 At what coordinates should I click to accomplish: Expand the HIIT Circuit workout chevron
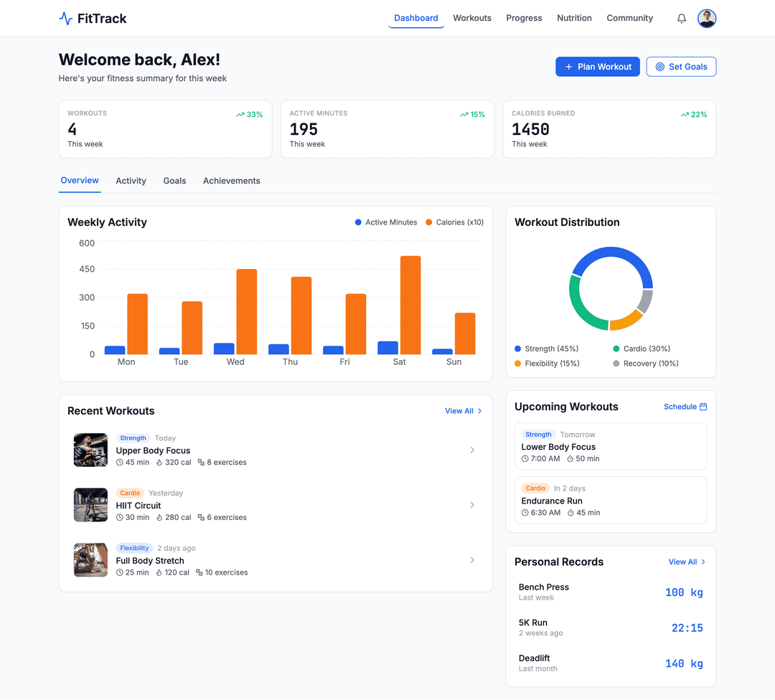click(472, 505)
